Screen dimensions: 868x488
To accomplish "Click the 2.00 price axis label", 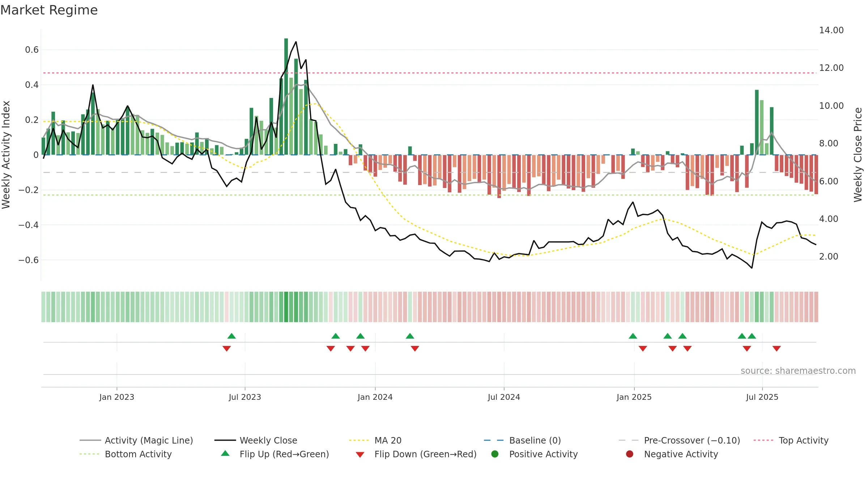I will click(x=829, y=257).
